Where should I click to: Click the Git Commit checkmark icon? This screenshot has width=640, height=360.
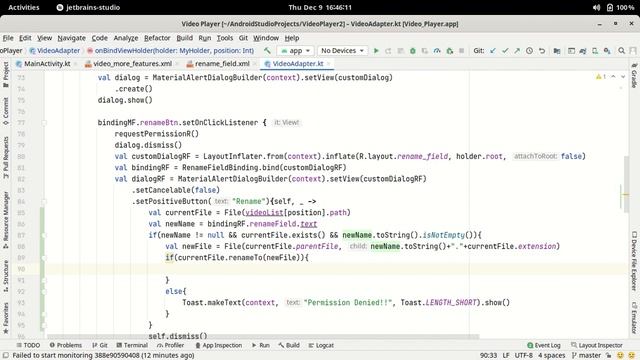coord(505,51)
